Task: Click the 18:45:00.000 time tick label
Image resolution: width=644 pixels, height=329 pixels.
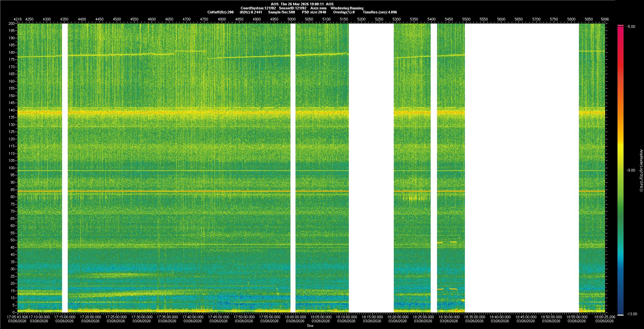Action: (526, 317)
